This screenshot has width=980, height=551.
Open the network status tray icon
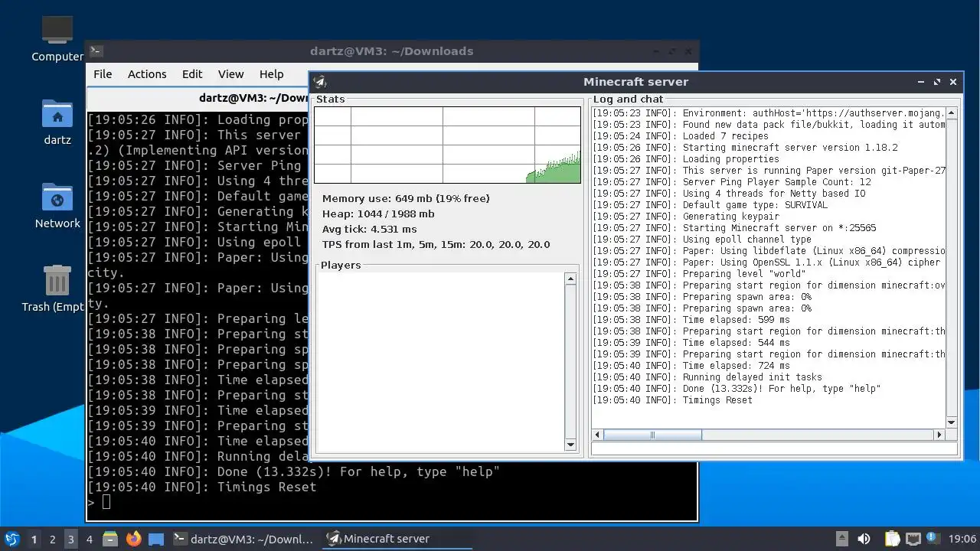[x=913, y=539]
